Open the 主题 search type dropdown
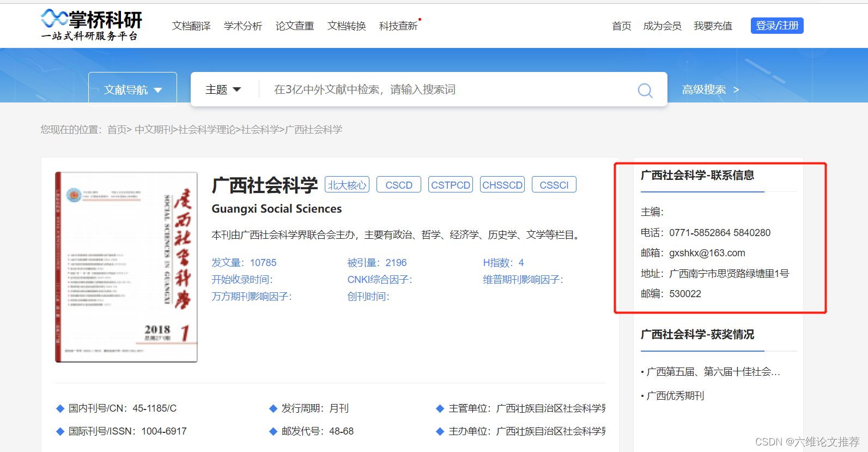This screenshot has width=868, height=452. click(223, 89)
